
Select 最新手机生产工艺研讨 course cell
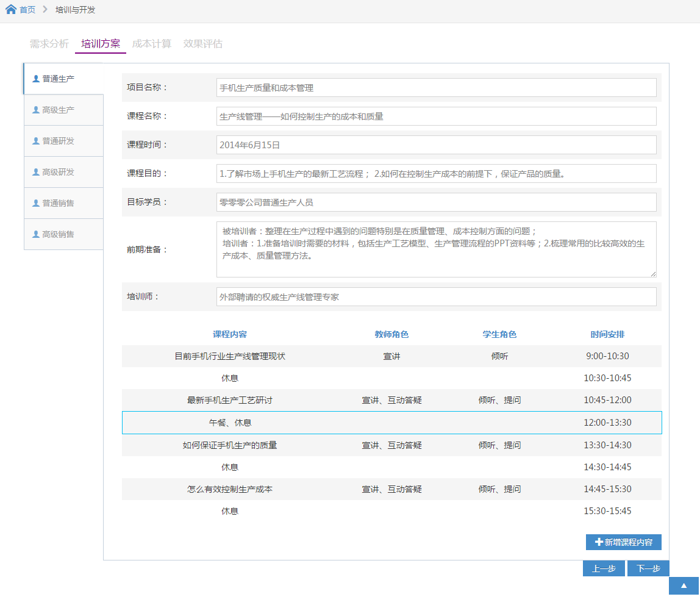[230, 400]
